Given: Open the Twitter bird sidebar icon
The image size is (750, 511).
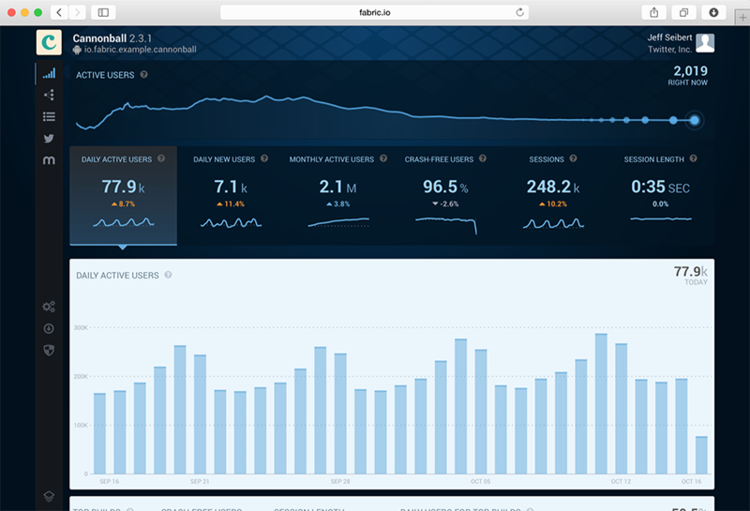Looking at the screenshot, I should pos(48,139).
